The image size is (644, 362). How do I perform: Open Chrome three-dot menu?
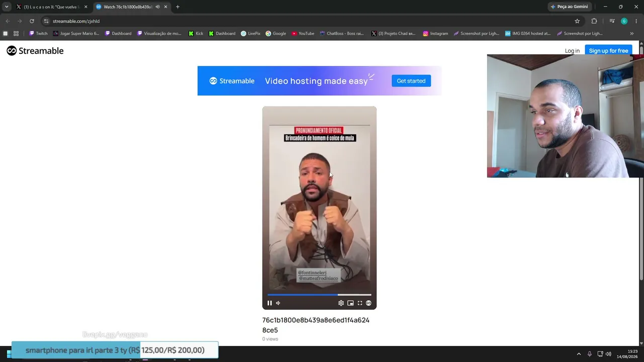636,21
